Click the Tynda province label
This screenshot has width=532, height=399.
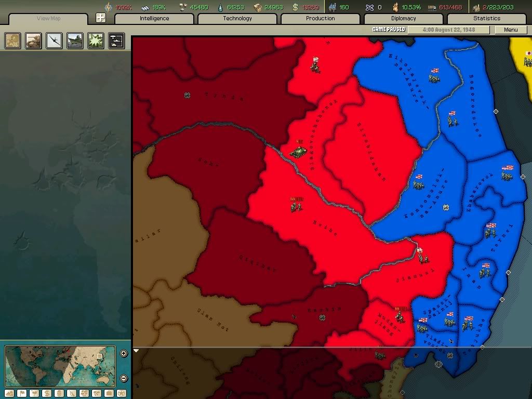[x=224, y=96]
